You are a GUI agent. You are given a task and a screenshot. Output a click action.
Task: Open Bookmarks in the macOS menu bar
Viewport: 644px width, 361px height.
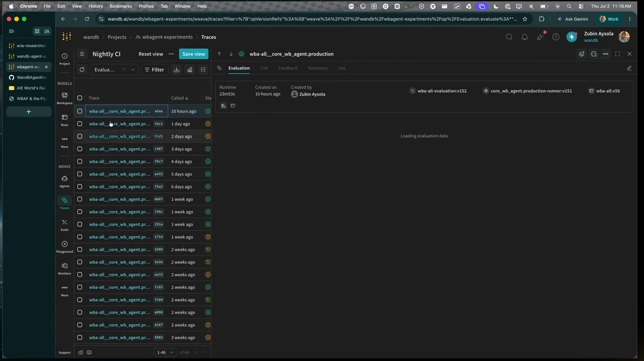[121, 6]
